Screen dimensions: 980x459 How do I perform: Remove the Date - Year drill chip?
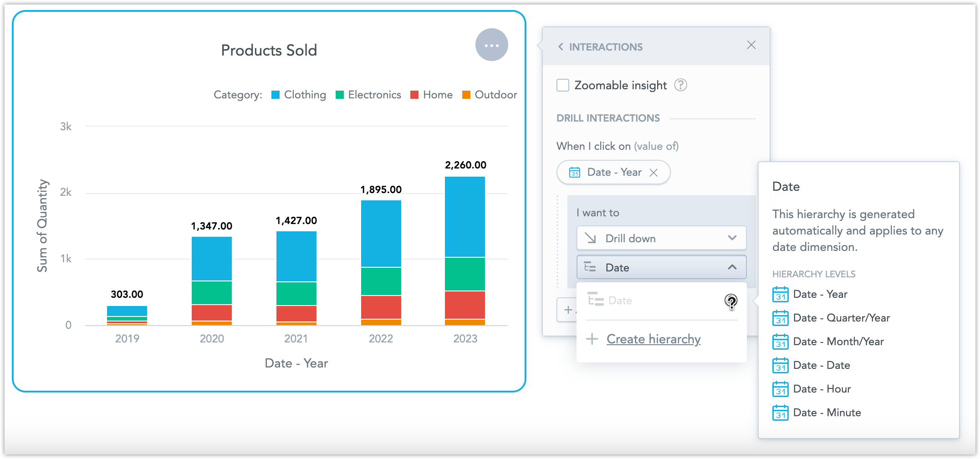[653, 173]
